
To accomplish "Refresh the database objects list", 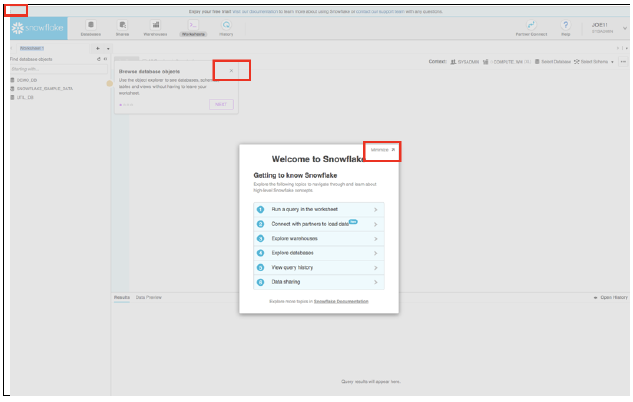I will tap(99, 59).
